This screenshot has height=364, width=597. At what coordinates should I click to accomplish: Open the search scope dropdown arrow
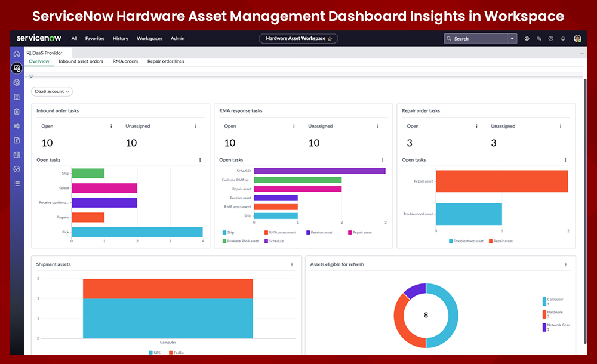(512, 38)
